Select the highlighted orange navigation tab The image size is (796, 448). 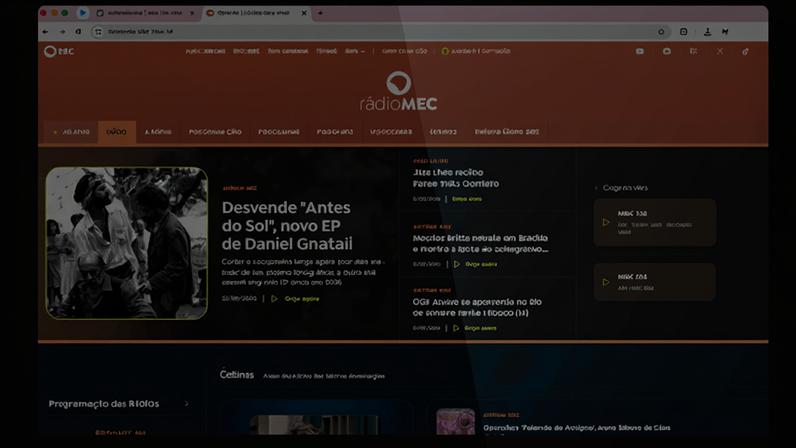tap(116, 132)
